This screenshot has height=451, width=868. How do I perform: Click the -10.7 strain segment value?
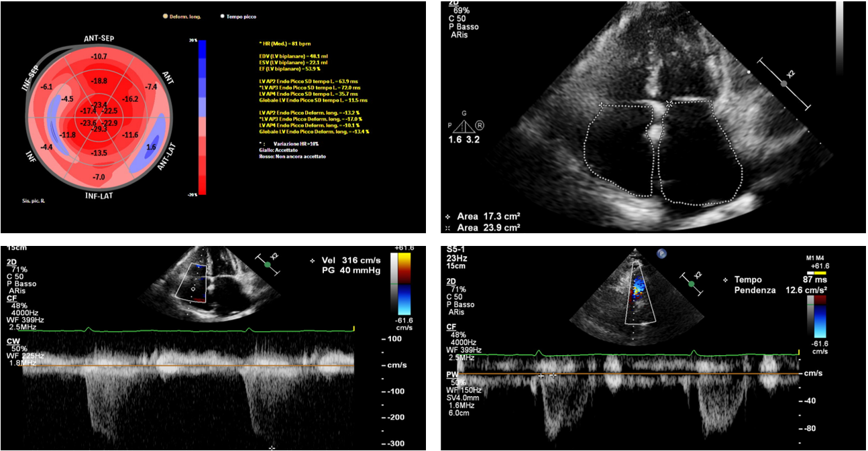[99, 56]
